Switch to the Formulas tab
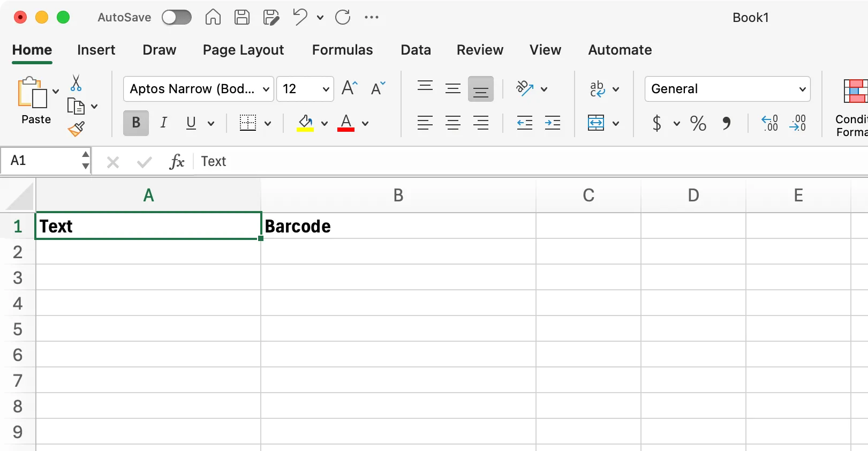The height and width of the screenshot is (451, 868). pos(343,50)
